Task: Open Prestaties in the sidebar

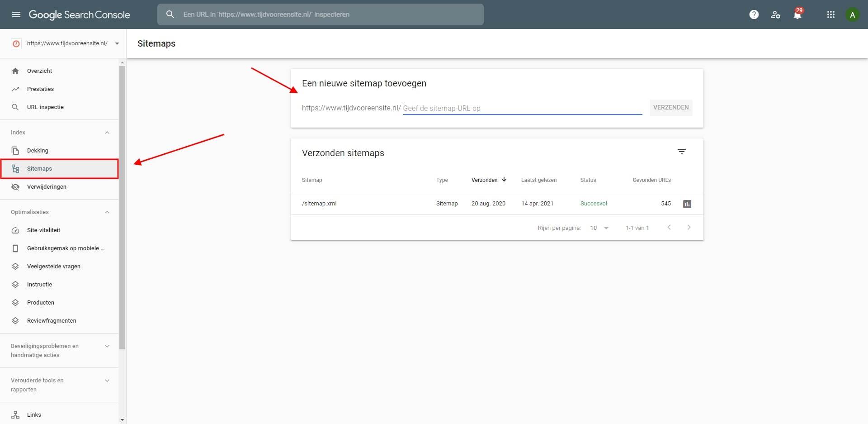Action: 59,89
